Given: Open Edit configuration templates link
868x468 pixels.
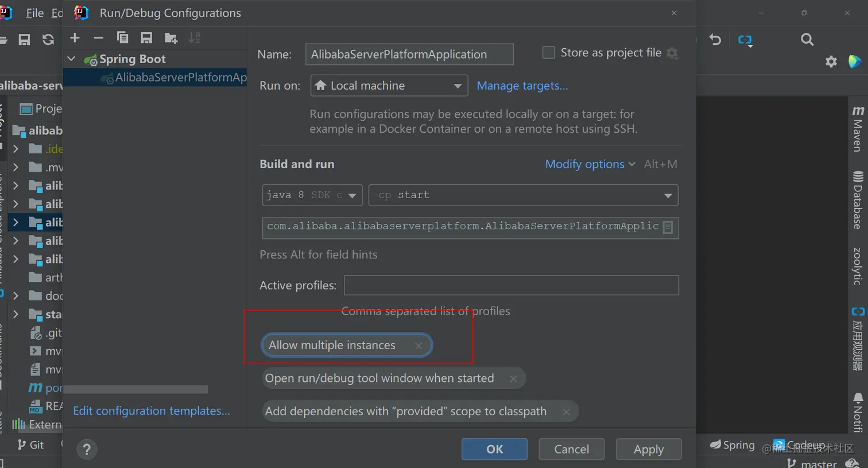Looking at the screenshot, I should (152, 411).
